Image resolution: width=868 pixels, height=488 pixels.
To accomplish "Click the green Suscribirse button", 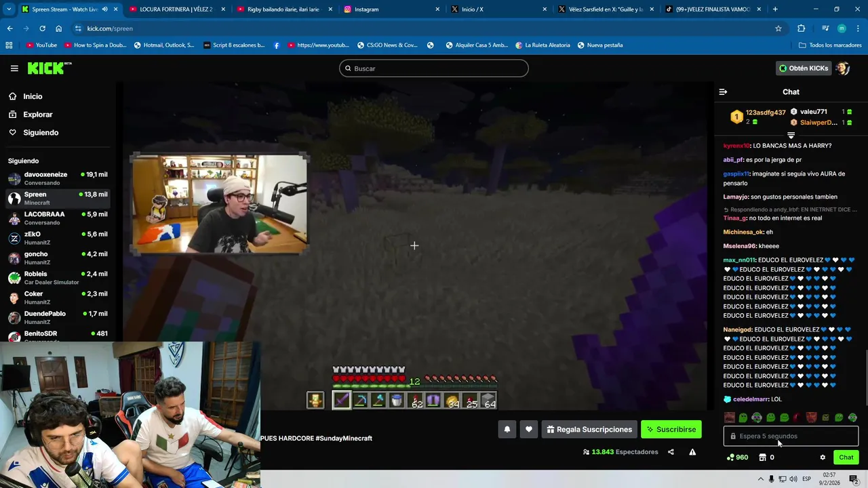I will [x=671, y=429].
